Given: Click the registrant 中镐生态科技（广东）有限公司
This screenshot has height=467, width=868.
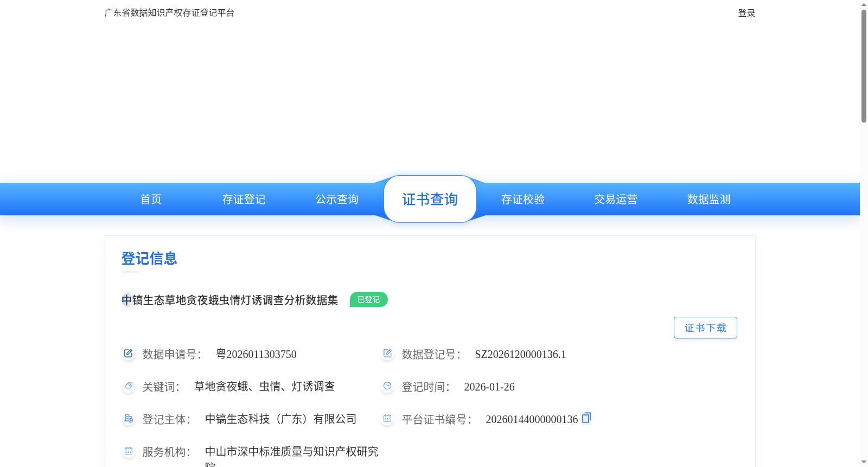Looking at the screenshot, I should [x=281, y=419].
